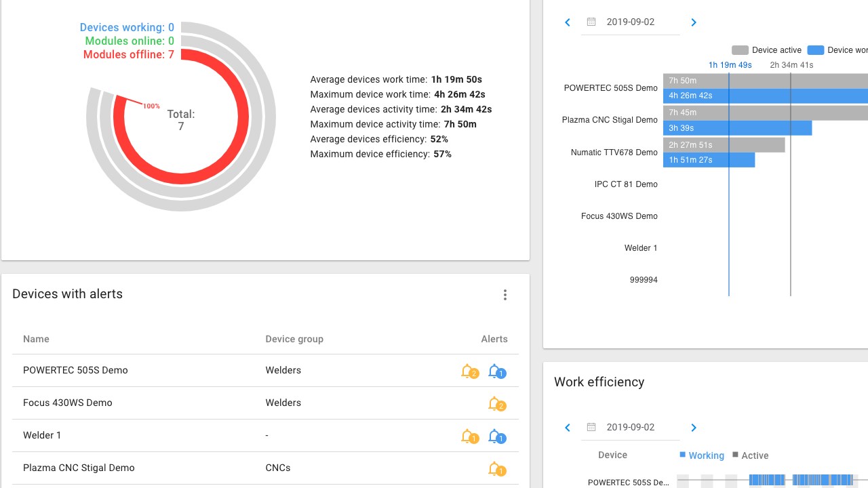The image size is (868, 488).
Task: Open the Welder 1 alert row
Action: [x=265, y=436]
